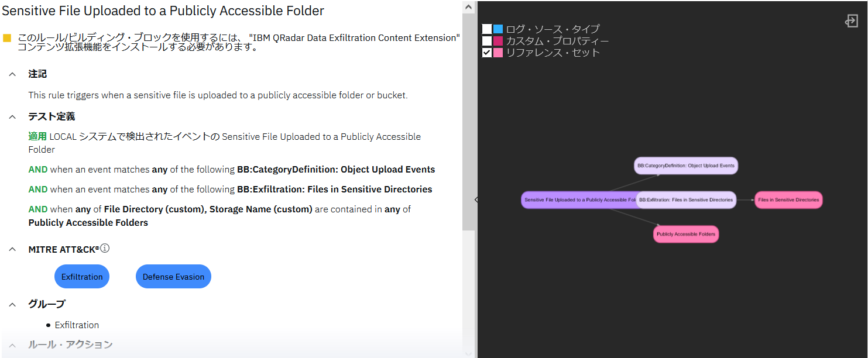Uncheck the リファレンス・セット checkbox
The height and width of the screenshot is (358, 868).
(x=487, y=53)
